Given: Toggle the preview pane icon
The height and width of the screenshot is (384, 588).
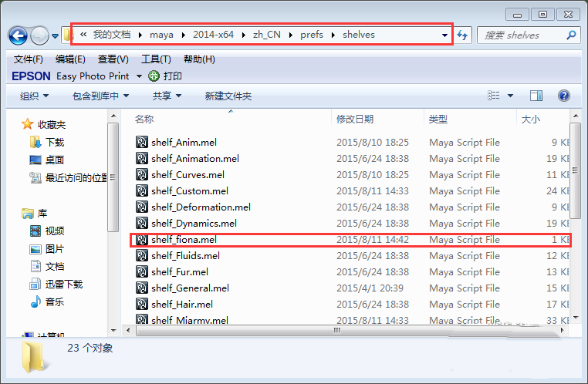Looking at the screenshot, I should point(536,96).
